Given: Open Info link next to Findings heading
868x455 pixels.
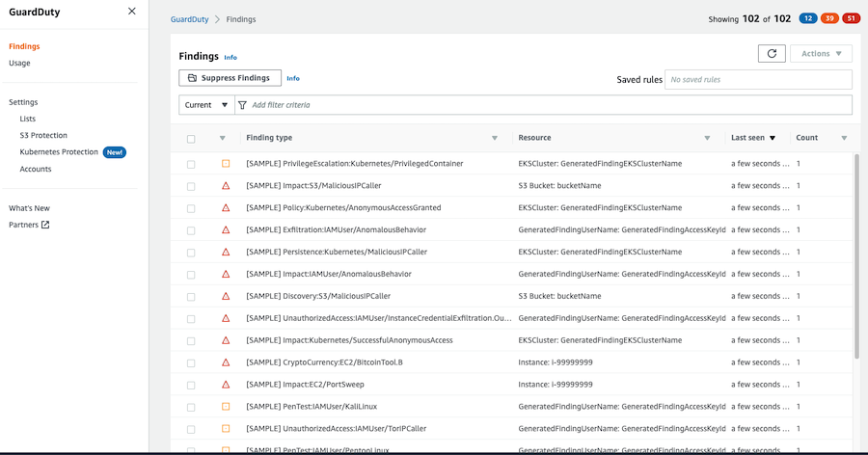Looking at the screenshot, I should pos(231,58).
